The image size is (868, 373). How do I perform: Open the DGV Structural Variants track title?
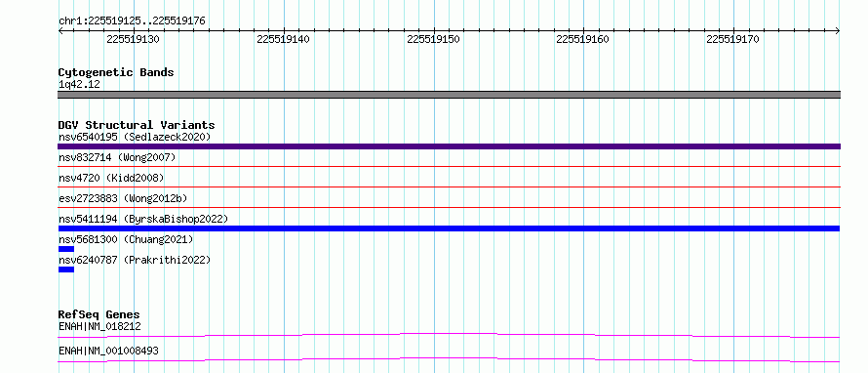tap(137, 125)
